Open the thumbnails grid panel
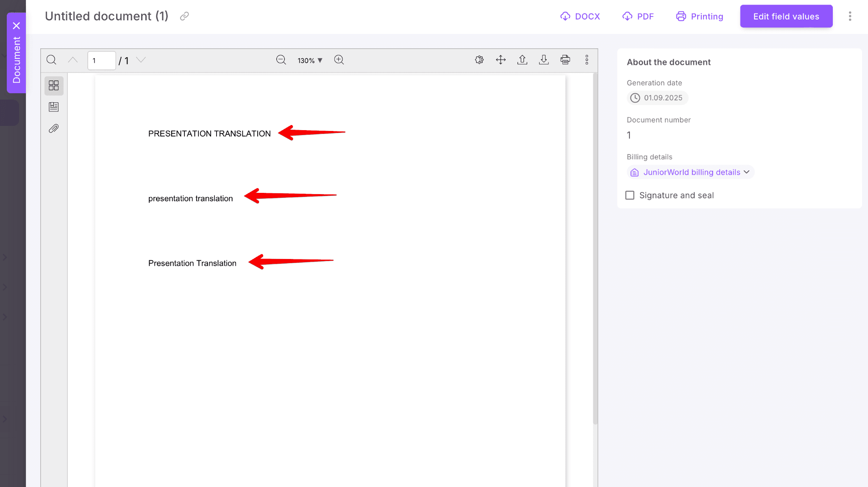Image resolution: width=868 pixels, height=487 pixels. pyautogui.click(x=54, y=86)
